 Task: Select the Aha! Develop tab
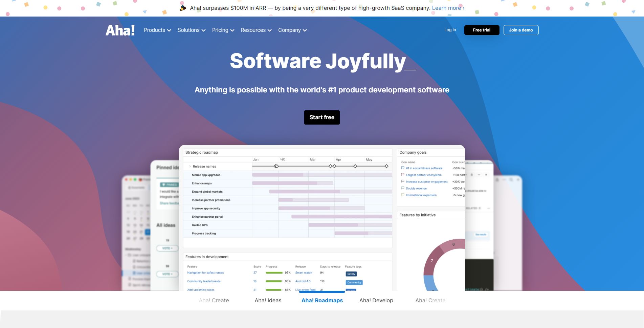point(376,300)
